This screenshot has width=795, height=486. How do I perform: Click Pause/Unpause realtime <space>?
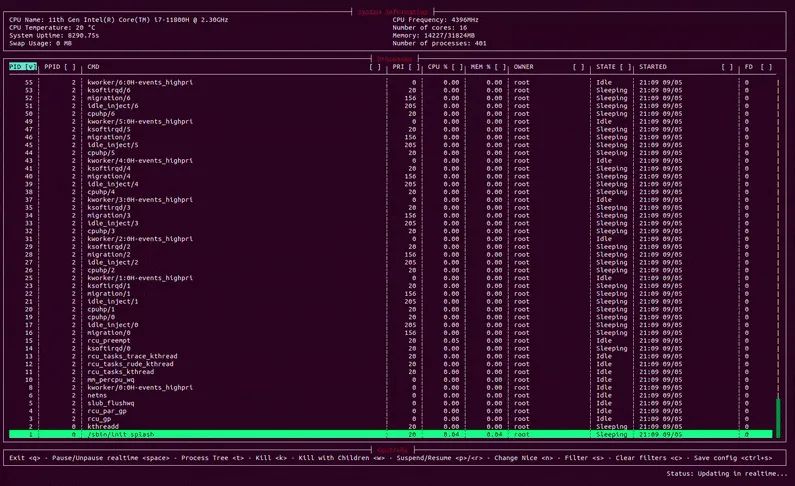point(111,458)
